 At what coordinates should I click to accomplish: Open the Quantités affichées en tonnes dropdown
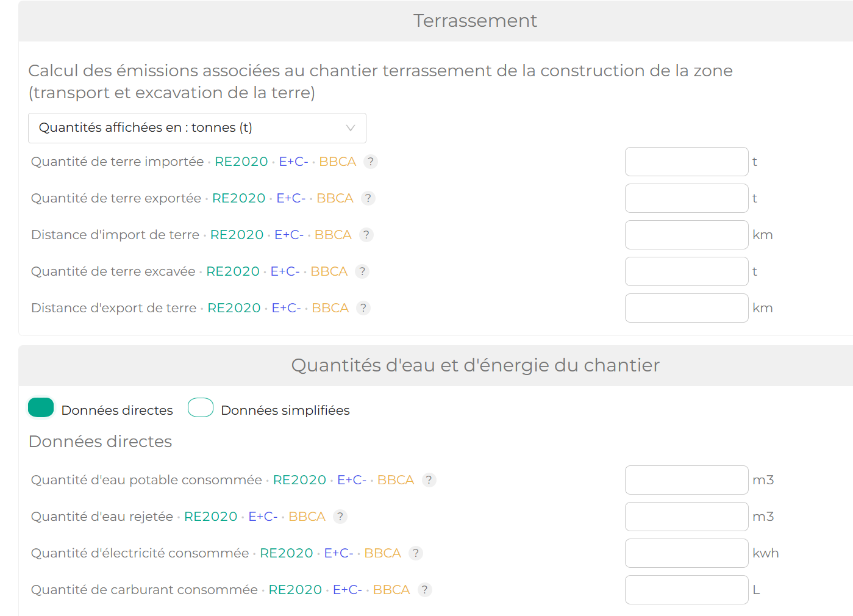point(197,128)
